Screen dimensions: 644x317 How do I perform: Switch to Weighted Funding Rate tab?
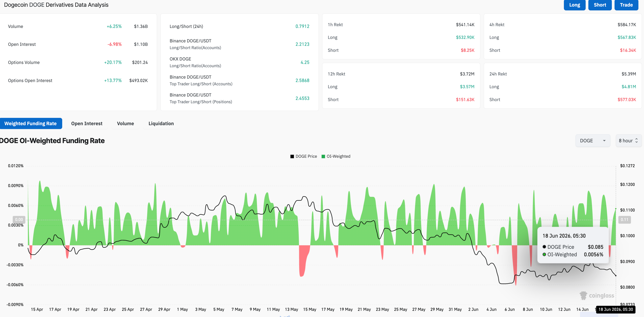[x=30, y=123]
